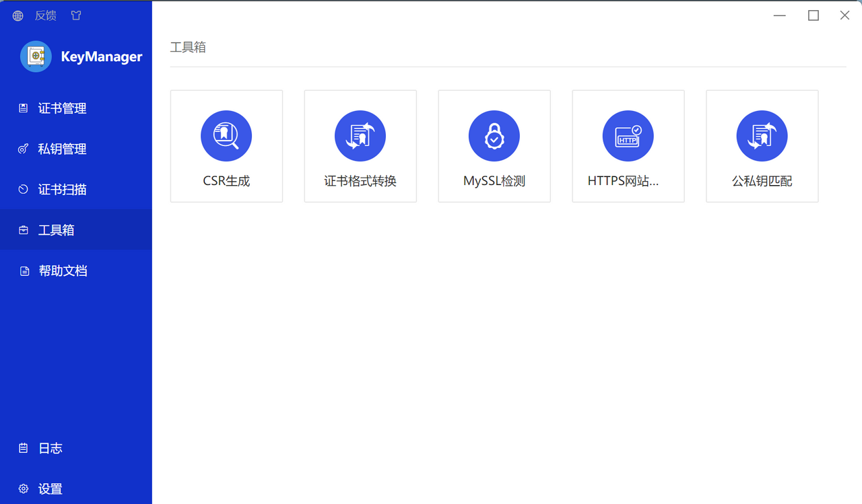Open the HTTPS网站 check icon

tap(628, 136)
